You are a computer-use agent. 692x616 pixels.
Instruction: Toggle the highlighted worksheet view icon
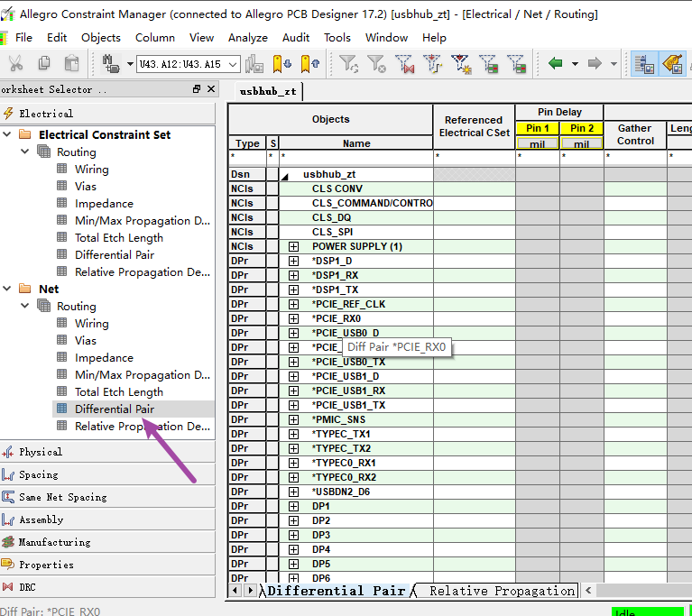[644, 64]
